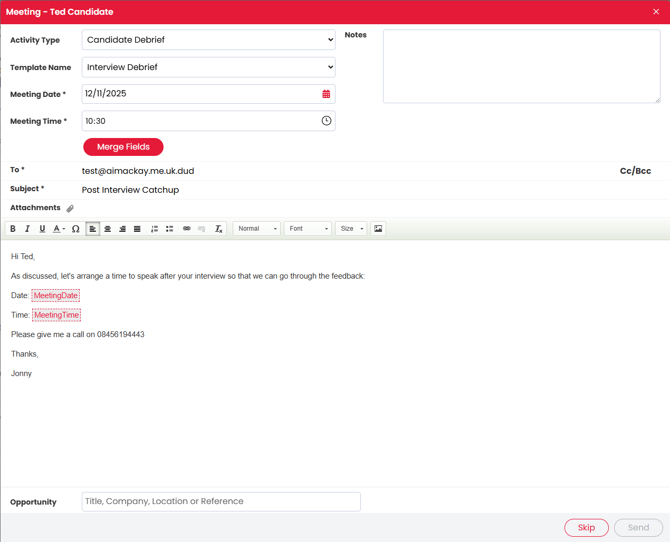
Task: Clear formatting from selected text
Action: pos(218,229)
